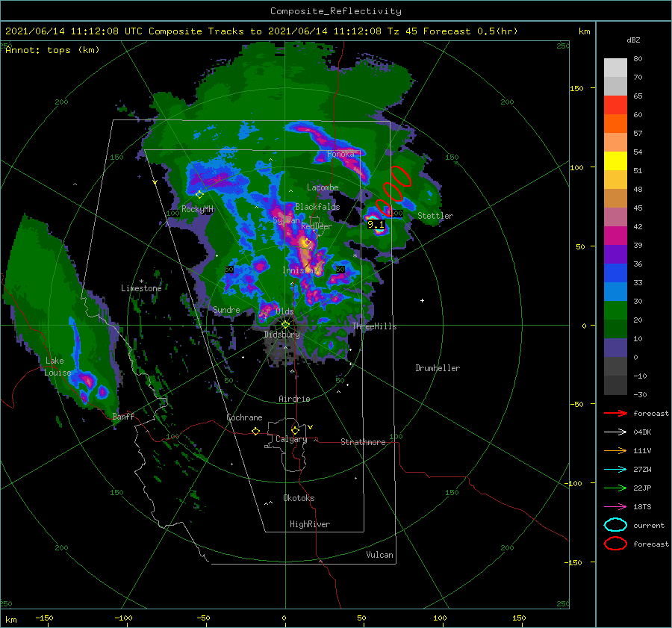Click the white plus marker north of Drumheller
The width and height of the screenshot is (672, 628).
pyautogui.click(x=422, y=300)
